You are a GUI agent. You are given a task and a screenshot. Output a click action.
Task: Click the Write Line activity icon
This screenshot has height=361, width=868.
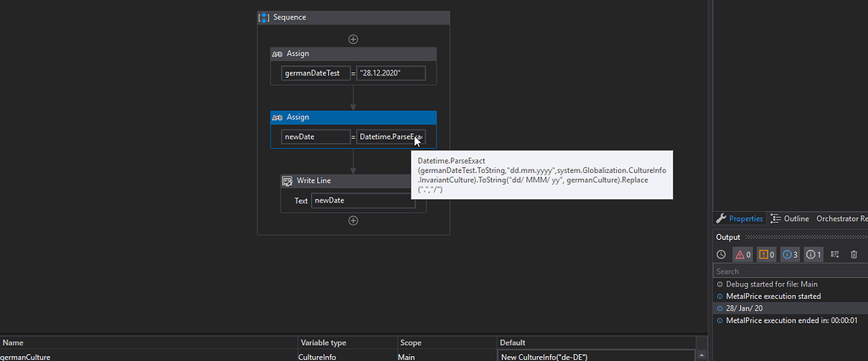[x=288, y=181]
